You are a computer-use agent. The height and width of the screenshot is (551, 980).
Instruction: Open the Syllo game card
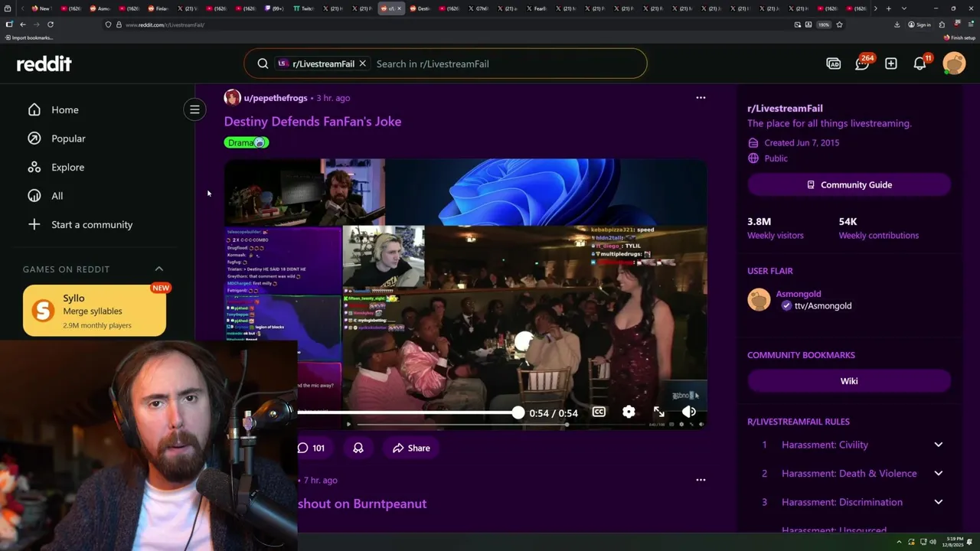tap(94, 311)
